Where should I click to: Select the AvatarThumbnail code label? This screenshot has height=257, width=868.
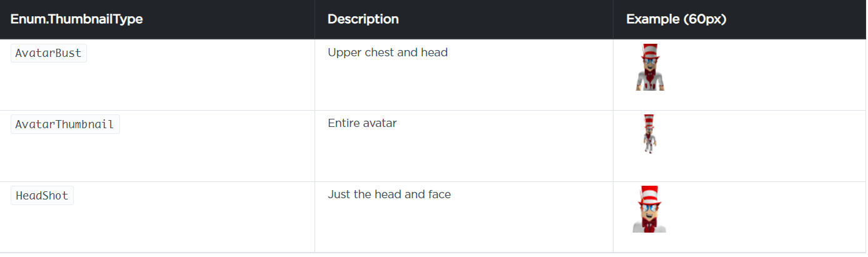tap(65, 124)
